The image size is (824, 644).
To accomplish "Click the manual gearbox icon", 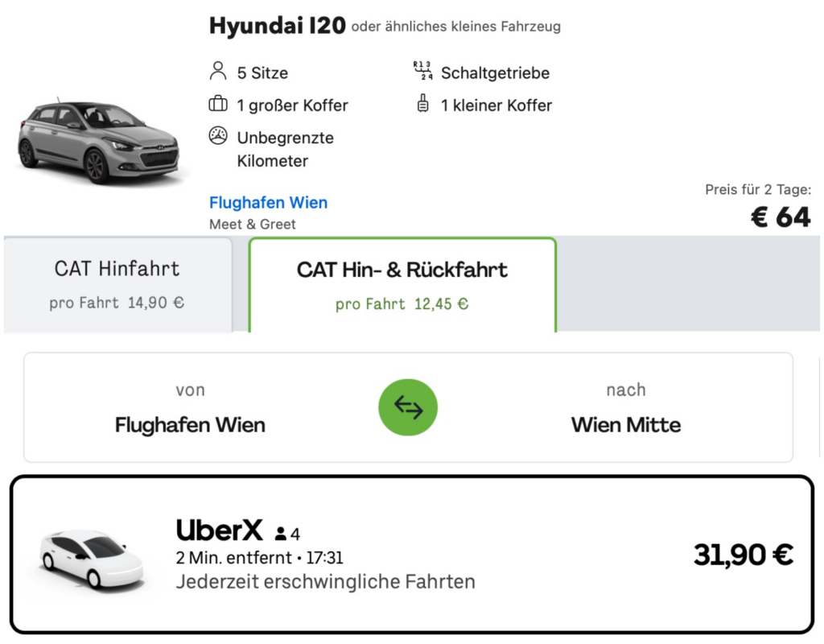I will click(x=422, y=72).
